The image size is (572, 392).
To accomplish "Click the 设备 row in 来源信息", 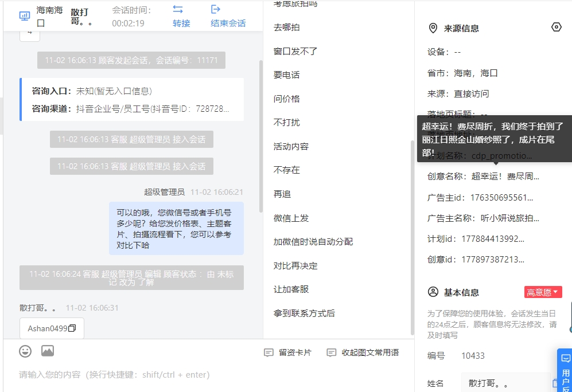I will pos(444,52).
